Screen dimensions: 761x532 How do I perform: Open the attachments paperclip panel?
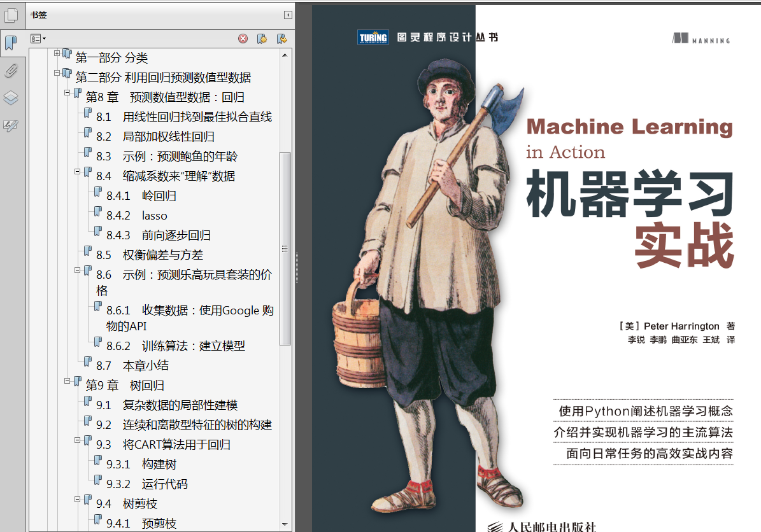tap(11, 71)
